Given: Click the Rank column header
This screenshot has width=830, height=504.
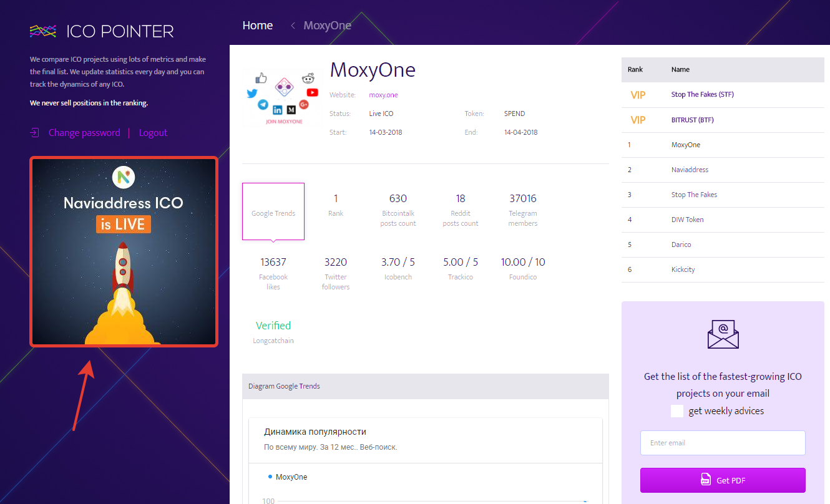Looking at the screenshot, I should (x=635, y=70).
